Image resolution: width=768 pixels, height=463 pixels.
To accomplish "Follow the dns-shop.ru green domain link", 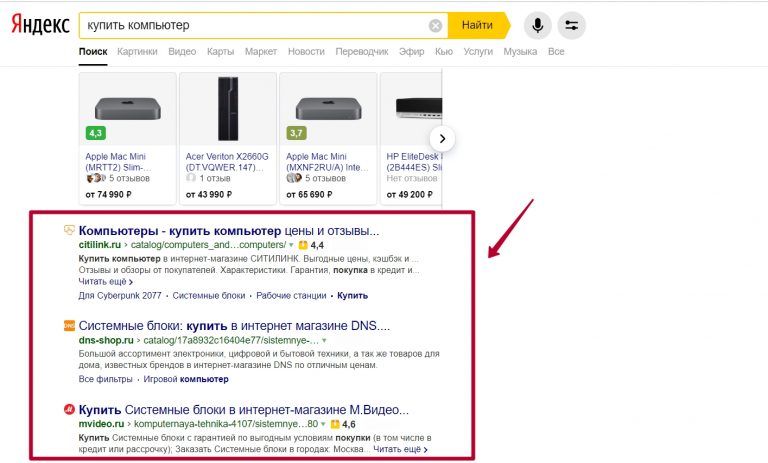I will [106, 340].
